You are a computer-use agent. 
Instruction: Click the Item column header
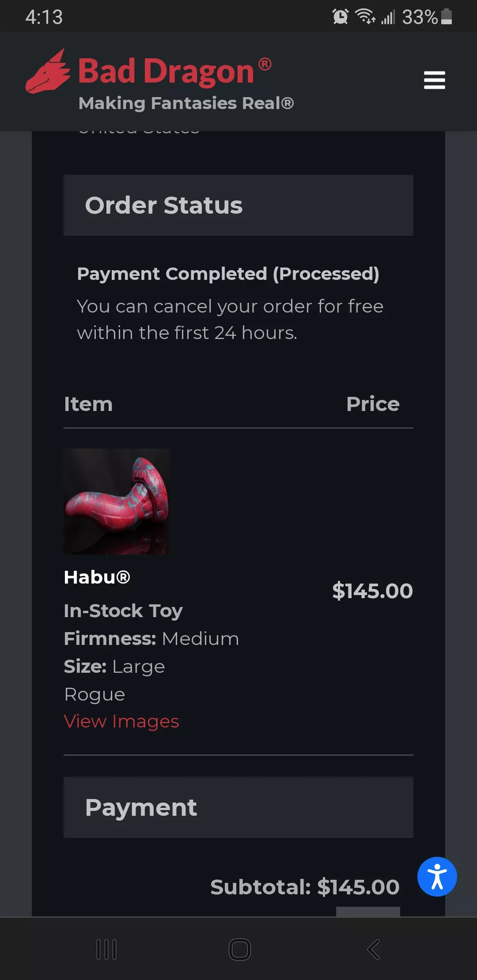(89, 403)
